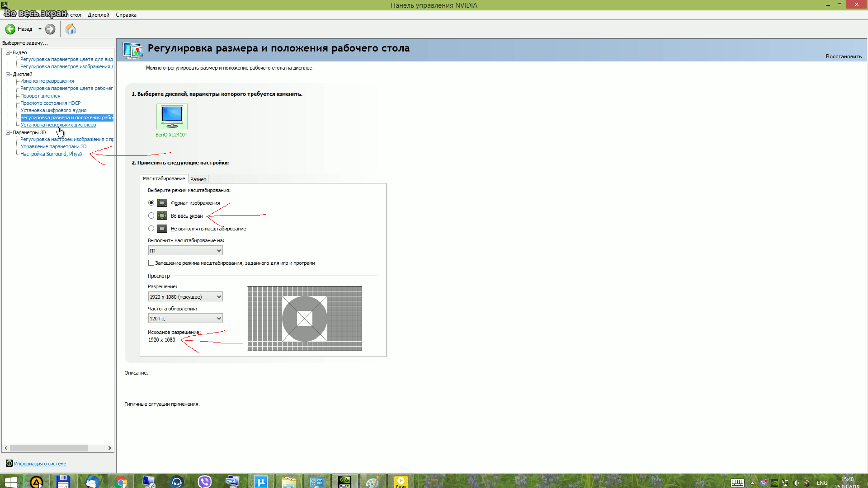Open Viber from the taskbar

(204, 482)
